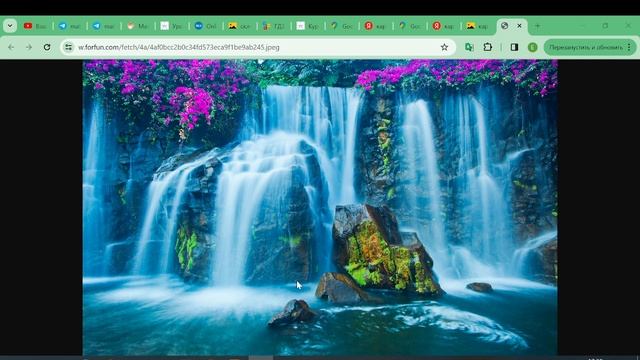Viewport: 640px width, 360px height.
Task: Click the address bar URL field
Action: pos(257,47)
